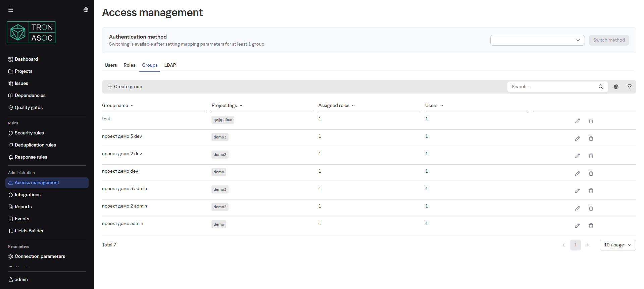Open the Project tags column chevron
This screenshot has width=644, height=289.
[241, 106]
